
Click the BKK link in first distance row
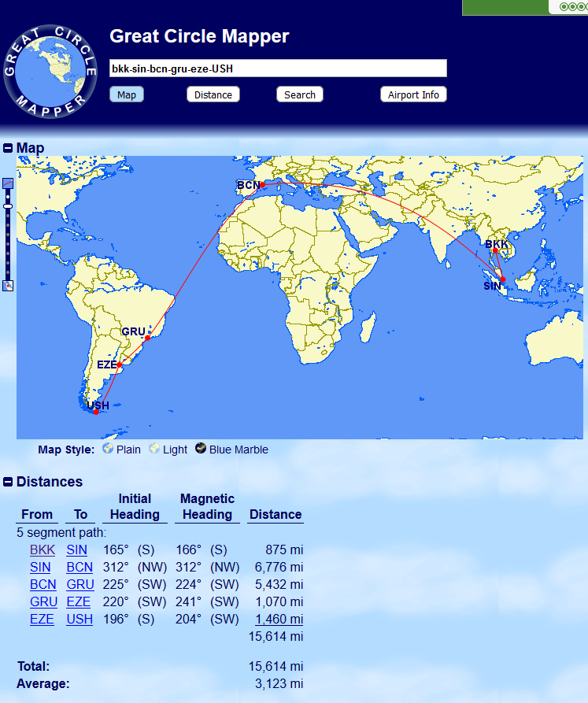[x=43, y=549]
